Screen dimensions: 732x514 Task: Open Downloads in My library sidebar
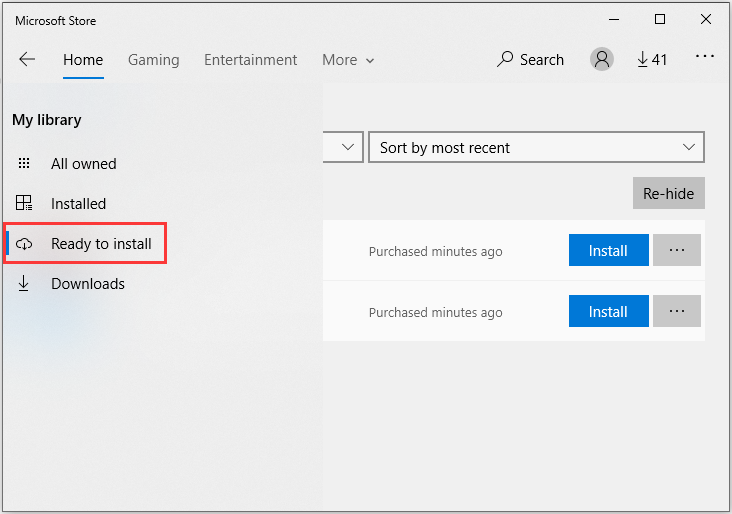pos(87,284)
